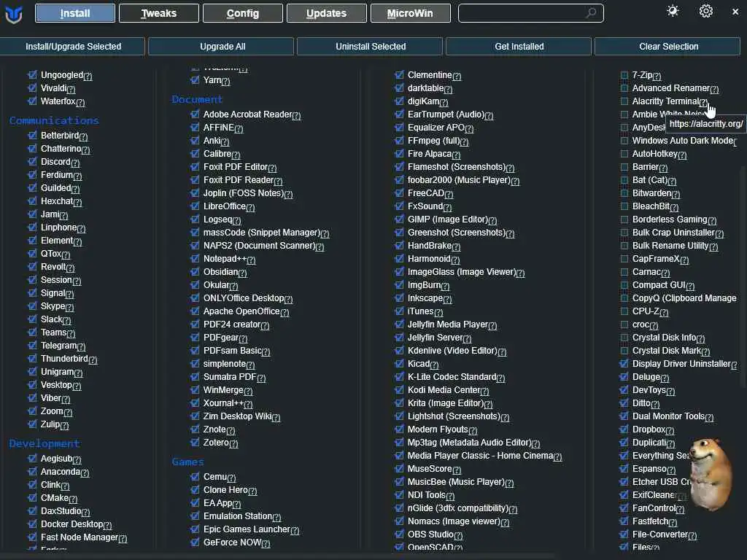Open the AutoHotkey info (?) link
Viewport: 747px width, 560px height.
pos(682,155)
